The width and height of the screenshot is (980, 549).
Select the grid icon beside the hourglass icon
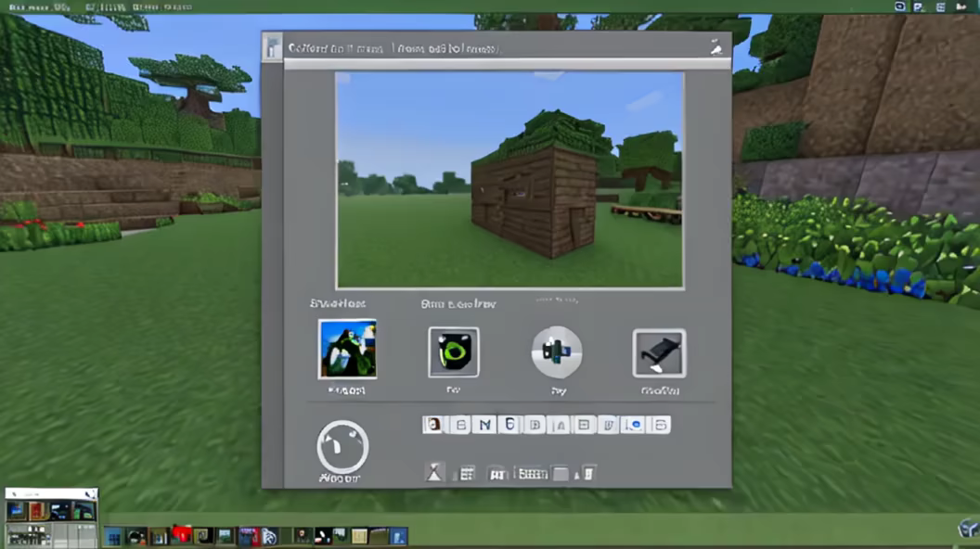click(467, 473)
